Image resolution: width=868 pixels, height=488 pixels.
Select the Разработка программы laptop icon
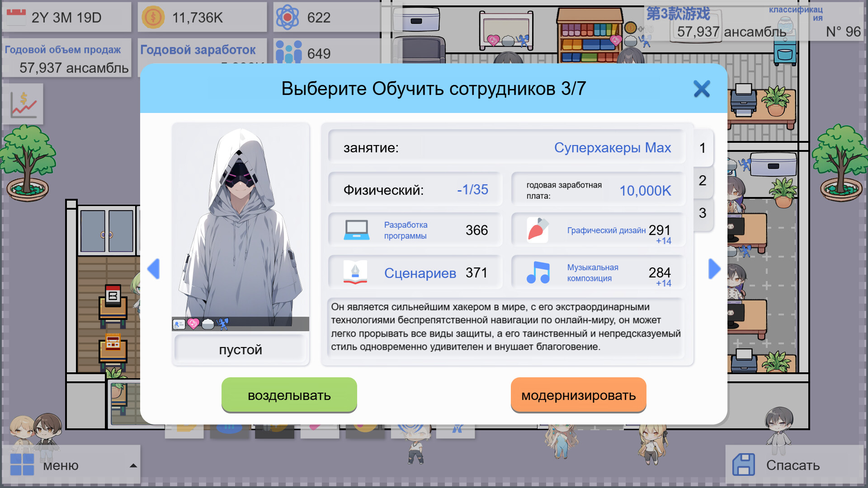tap(357, 229)
